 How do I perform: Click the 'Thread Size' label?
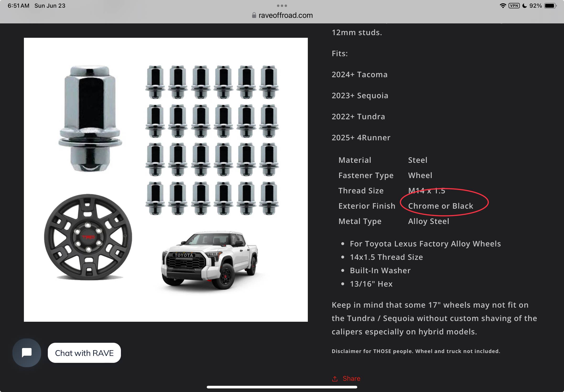[x=361, y=191]
